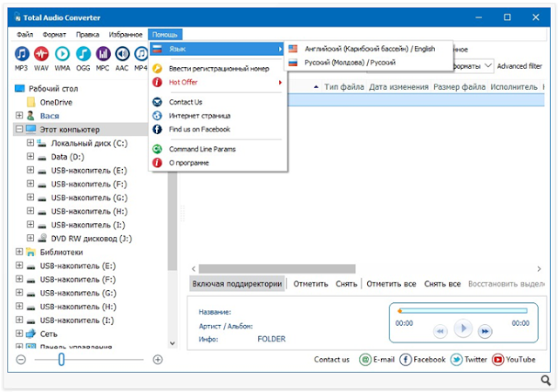The image size is (558, 392).
Task: Sort by Тип файла column header
Action: click(x=344, y=87)
